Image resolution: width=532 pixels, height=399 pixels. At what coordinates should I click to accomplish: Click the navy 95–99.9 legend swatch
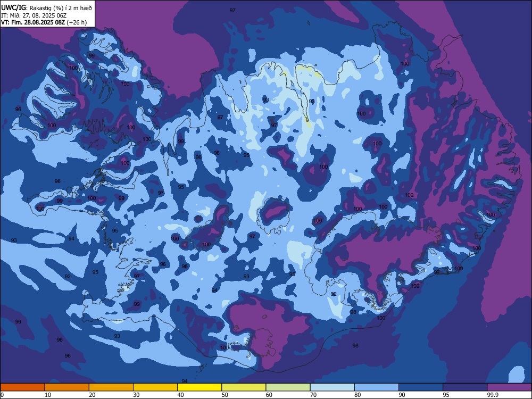465,387
